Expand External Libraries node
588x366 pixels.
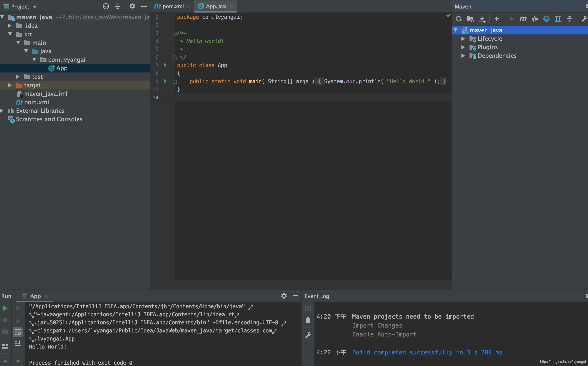pos(2,111)
